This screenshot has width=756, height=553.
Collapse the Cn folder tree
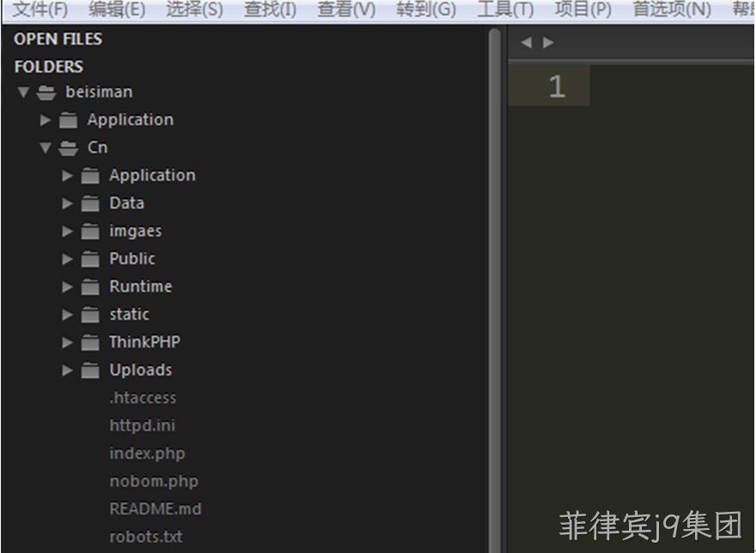pos(45,147)
